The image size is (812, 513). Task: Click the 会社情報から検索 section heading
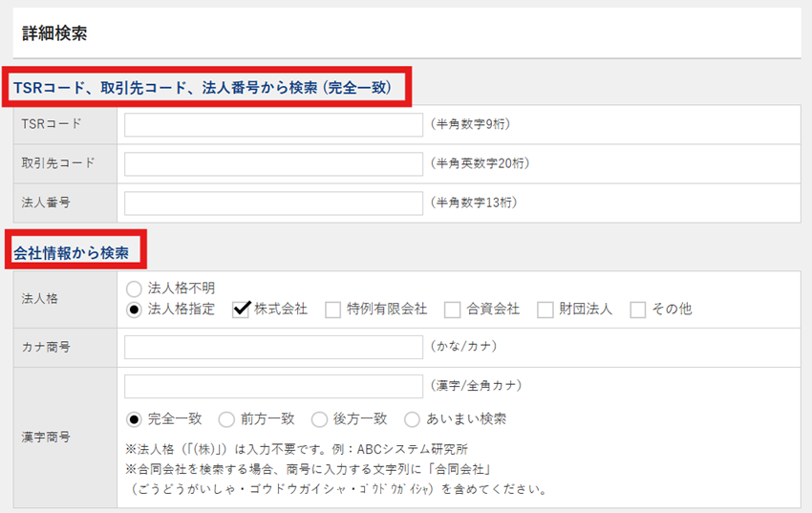coord(77,252)
